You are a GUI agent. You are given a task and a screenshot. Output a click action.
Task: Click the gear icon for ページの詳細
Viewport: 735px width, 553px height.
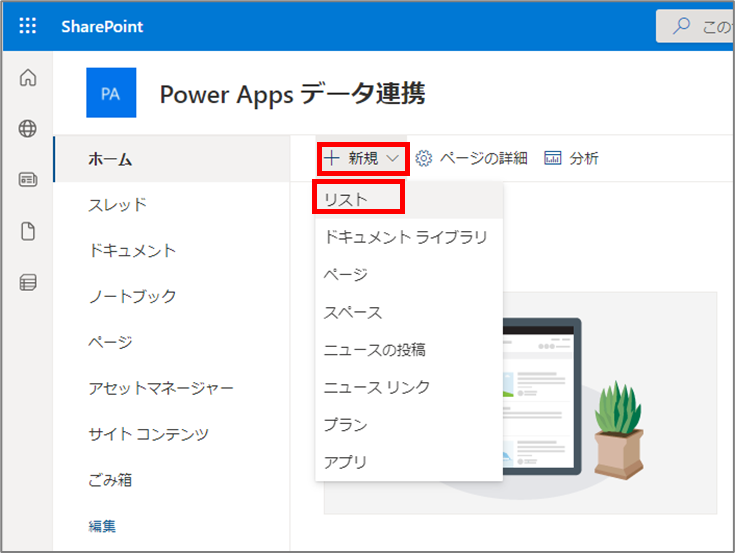click(x=424, y=158)
